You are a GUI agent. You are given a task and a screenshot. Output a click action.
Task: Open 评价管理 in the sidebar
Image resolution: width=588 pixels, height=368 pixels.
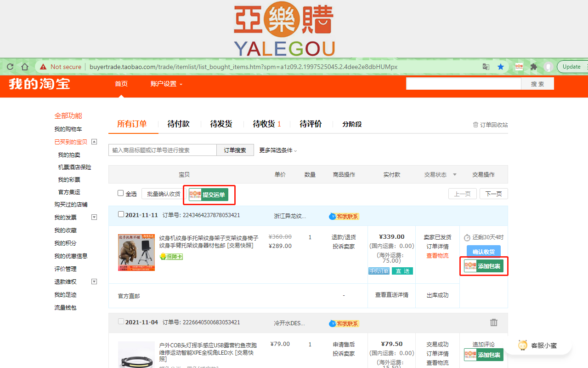(65, 269)
